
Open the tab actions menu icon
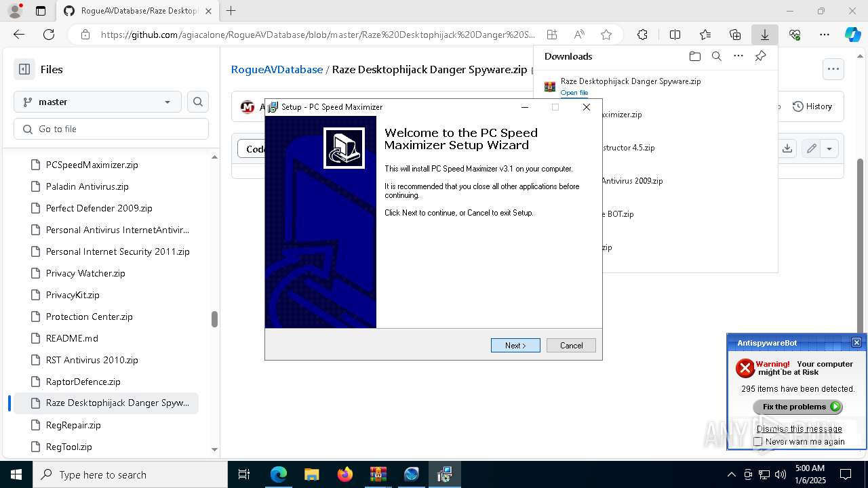pyautogui.click(x=41, y=11)
